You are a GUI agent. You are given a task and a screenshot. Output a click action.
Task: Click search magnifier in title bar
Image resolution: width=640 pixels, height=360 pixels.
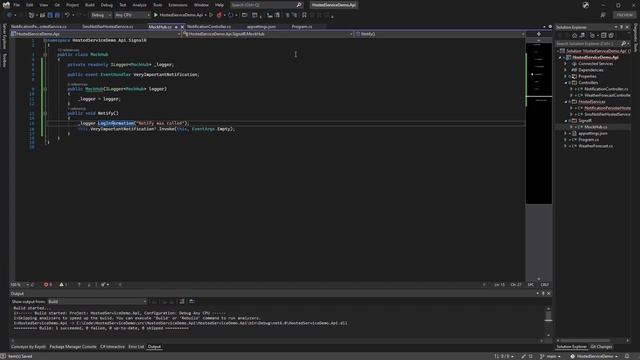coord(299,5)
